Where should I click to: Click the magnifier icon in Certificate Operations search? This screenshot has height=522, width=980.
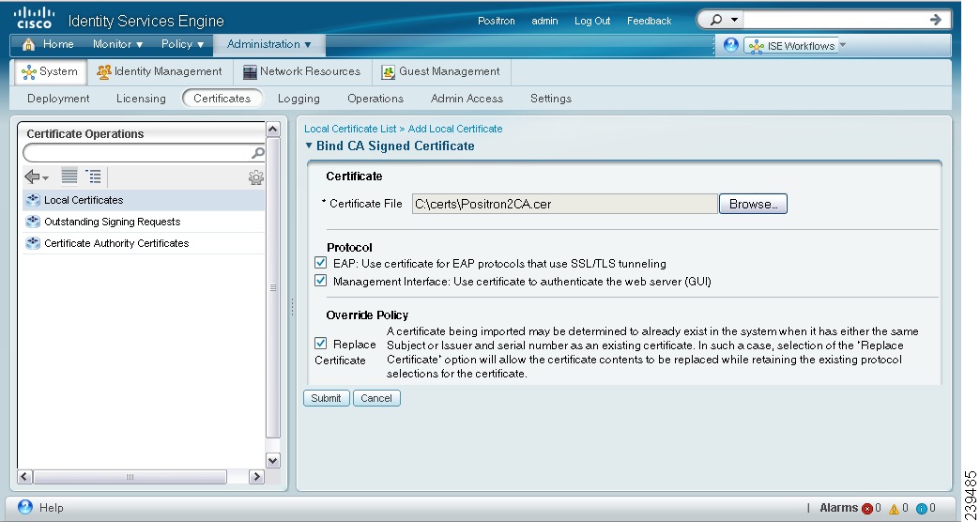point(257,152)
